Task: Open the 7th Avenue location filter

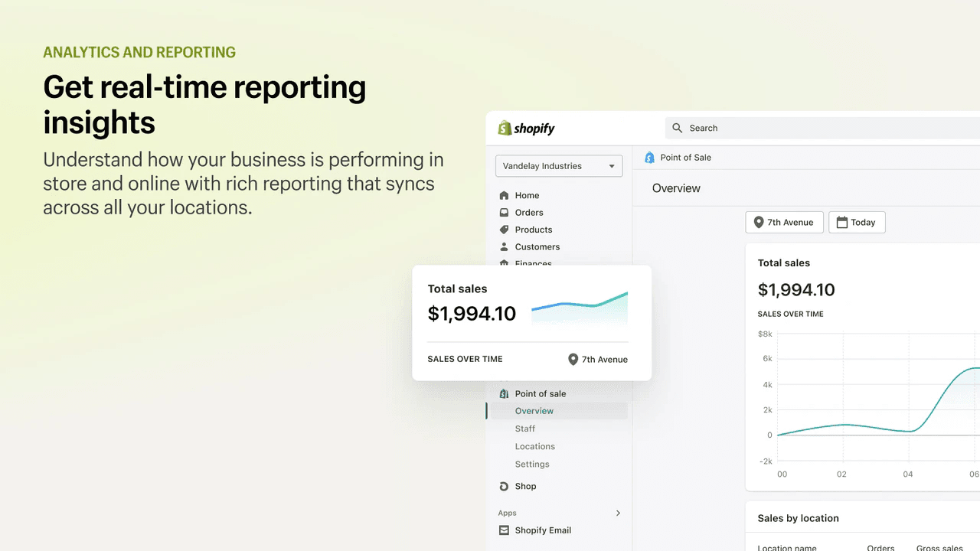Action: [x=784, y=223]
